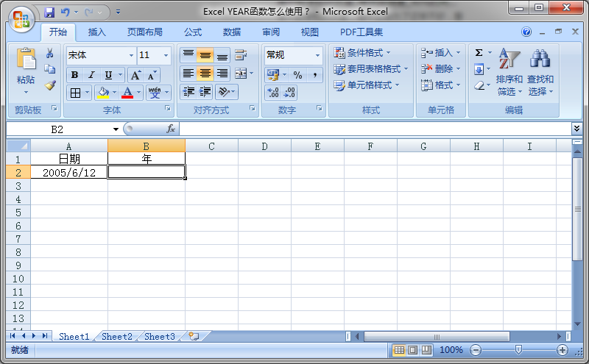589x364 pixels.
Task: Click the text orientation icon
Action: 224,92
